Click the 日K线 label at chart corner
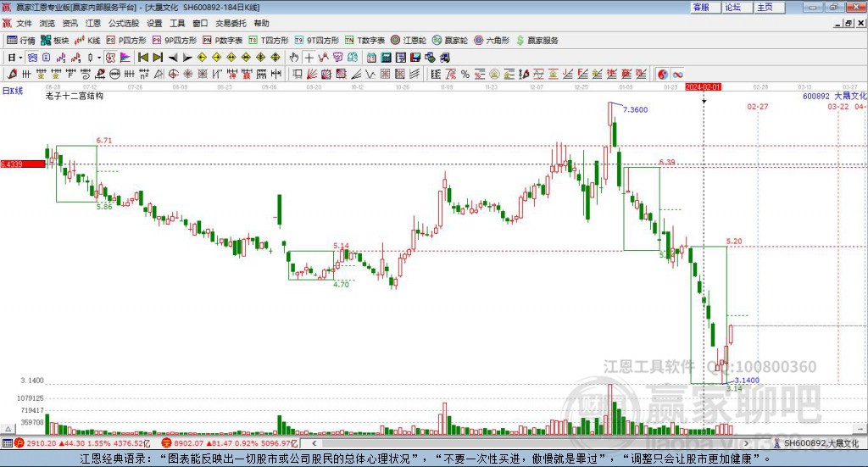Screen dimensions: 868x467 pyautogui.click(x=13, y=91)
